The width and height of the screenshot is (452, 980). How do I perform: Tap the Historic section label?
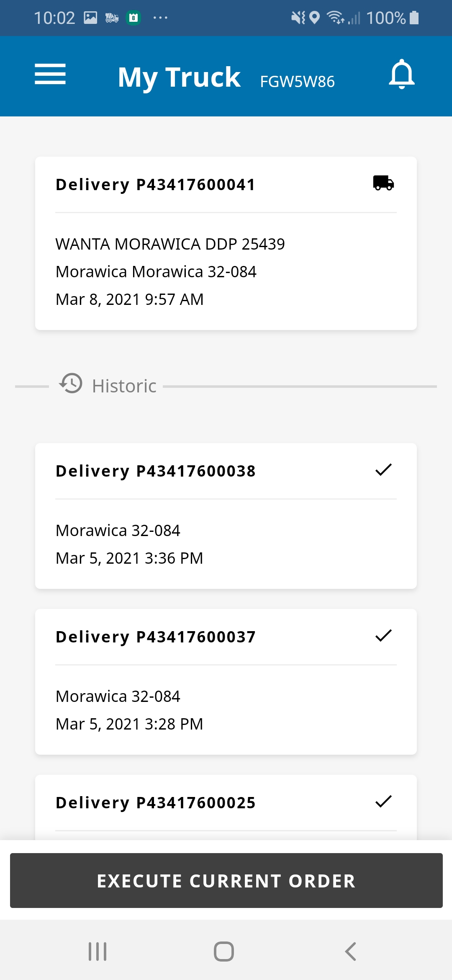point(124,386)
